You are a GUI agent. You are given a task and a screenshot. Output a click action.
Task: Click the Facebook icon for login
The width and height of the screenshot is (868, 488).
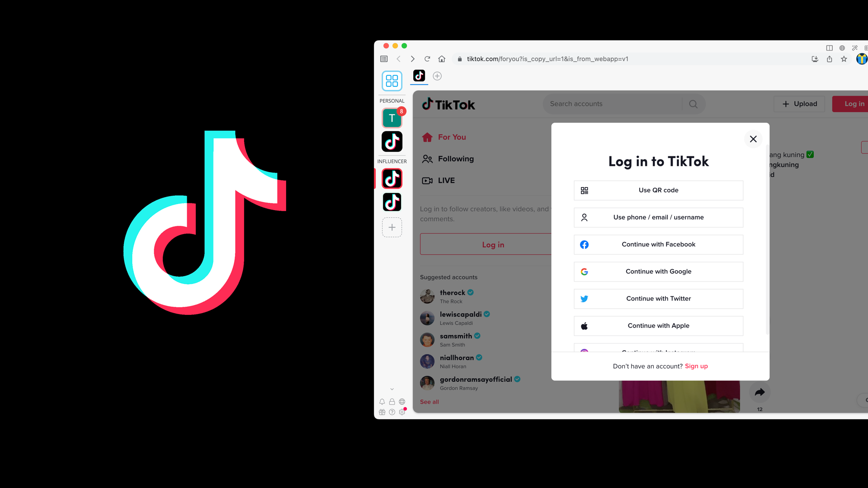(x=584, y=244)
